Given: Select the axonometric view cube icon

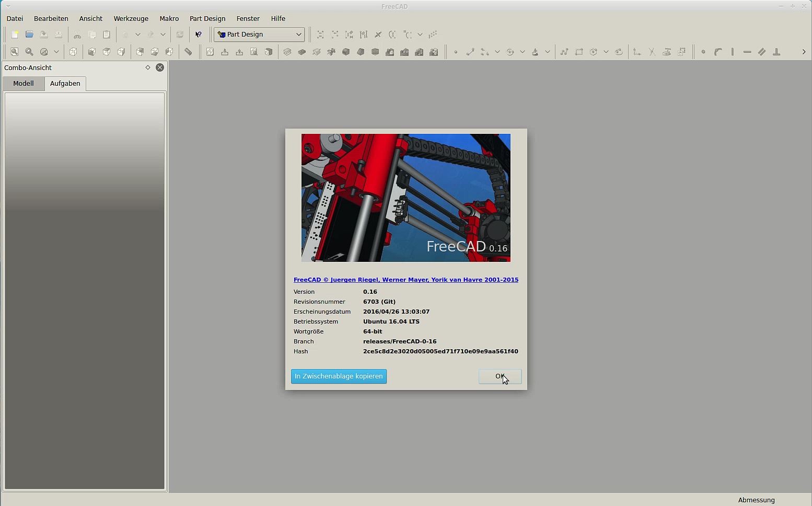Looking at the screenshot, I should point(73,52).
